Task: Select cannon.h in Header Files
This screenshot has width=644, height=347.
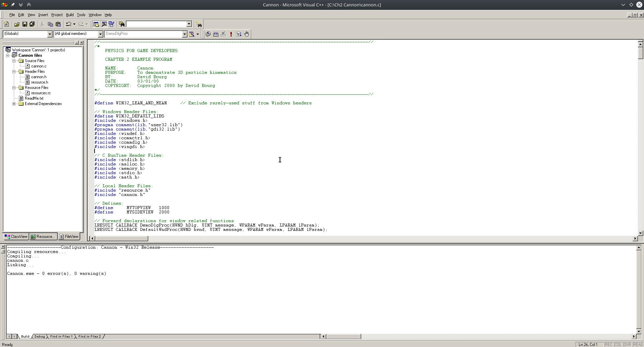Action: point(39,77)
